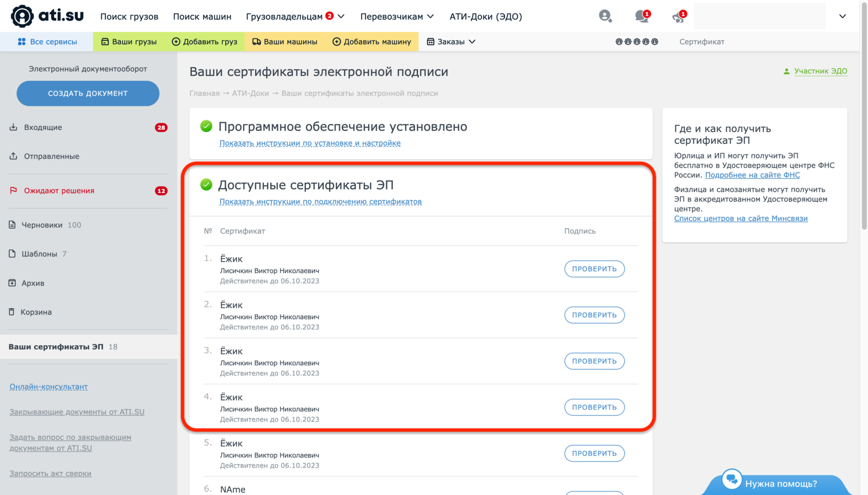Click the Подпись column header
868x495 pixels.
tap(580, 231)
